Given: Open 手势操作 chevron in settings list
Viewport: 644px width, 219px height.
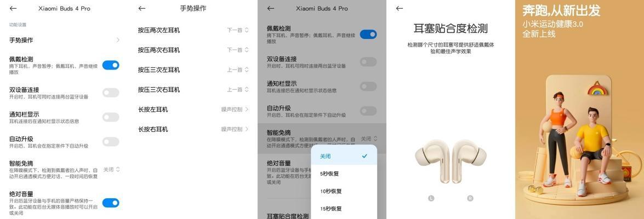Looking at the screenshot, I should point(118,40).
